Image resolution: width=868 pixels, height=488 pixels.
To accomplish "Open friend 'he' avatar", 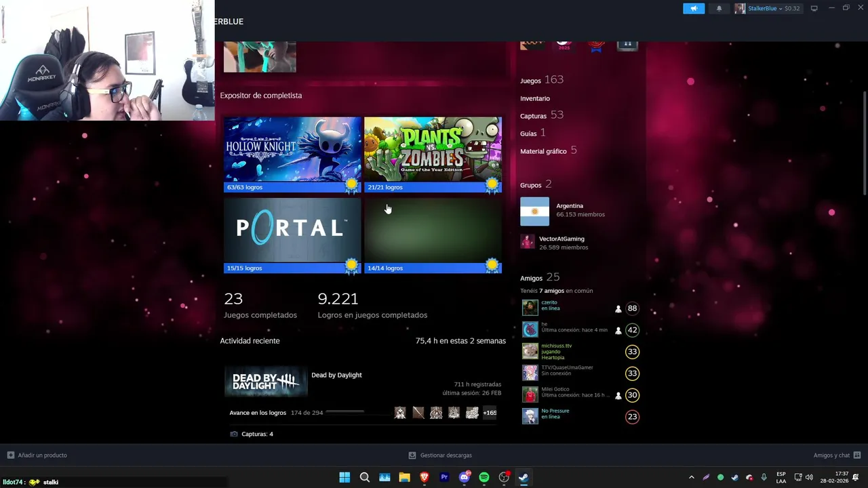I will point(530,329).
